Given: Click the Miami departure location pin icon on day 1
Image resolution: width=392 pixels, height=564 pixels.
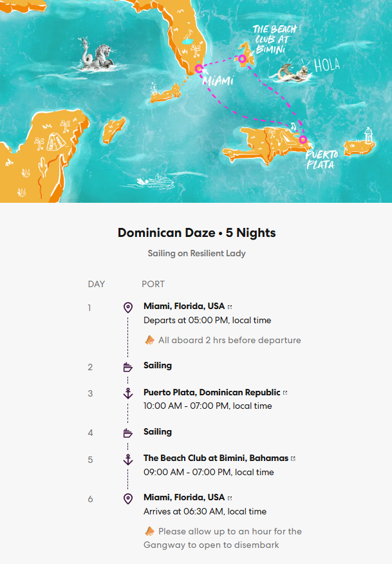Looking at the screenshot, I should coord(127,307).
